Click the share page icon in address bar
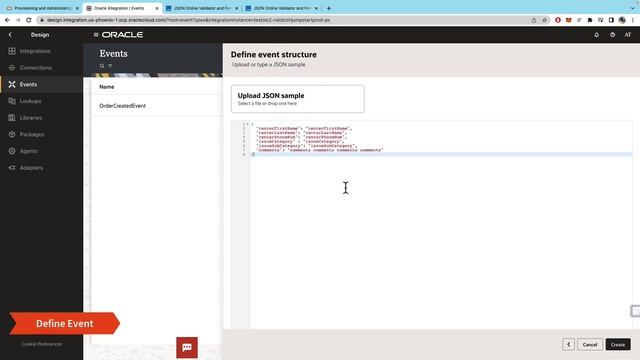Viewport: 640px width, 360px height. [x=534, y=20]
